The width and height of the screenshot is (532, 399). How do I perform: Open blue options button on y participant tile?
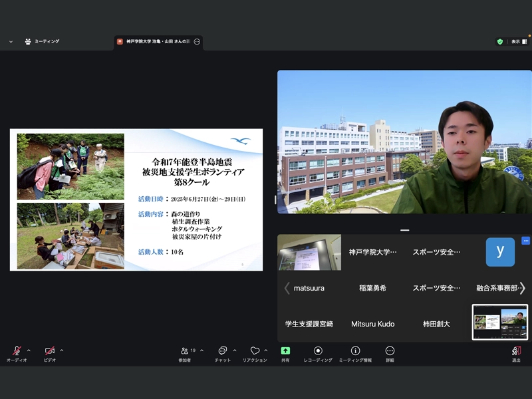click(525, 240)
